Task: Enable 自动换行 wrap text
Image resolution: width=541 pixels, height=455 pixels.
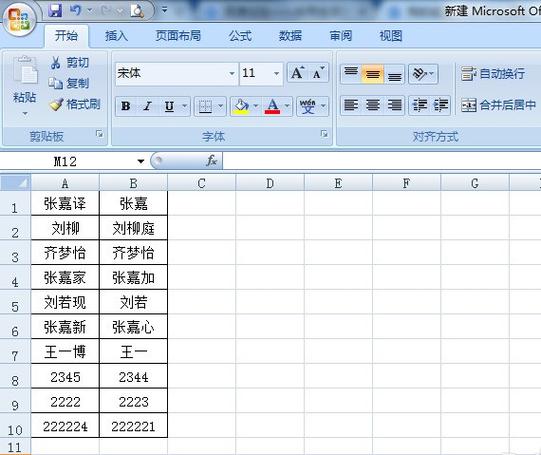Action: pyautogui.click(x=493, y=73)
